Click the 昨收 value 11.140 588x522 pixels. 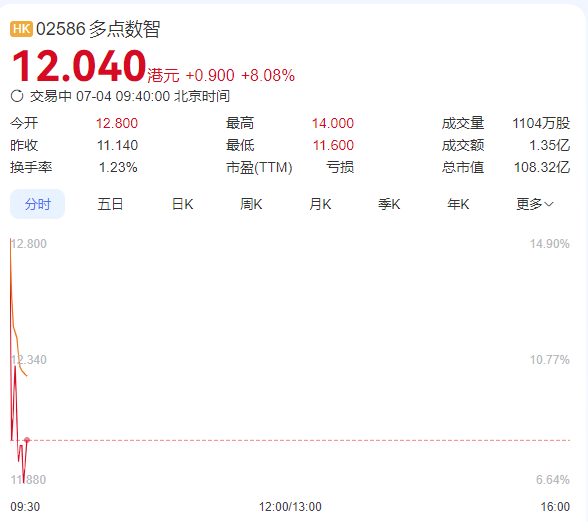pos(117,145)
